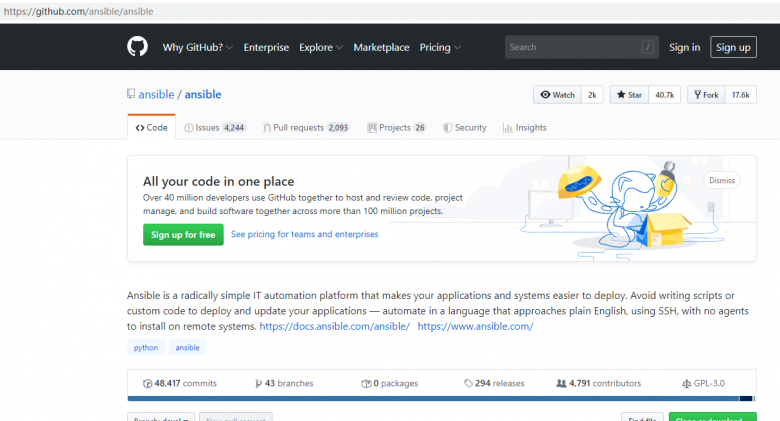Click the package icon beside 0 packages
Screen dimensions: 780x421
coord(366,384)
